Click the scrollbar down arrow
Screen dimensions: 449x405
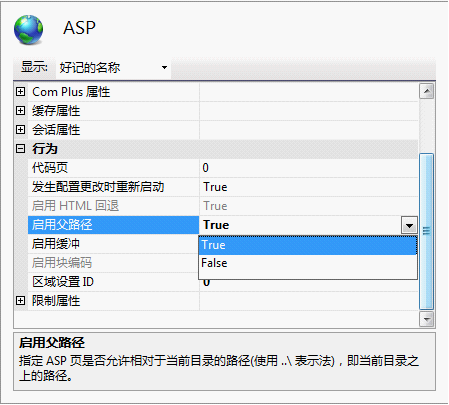[427, 319]
